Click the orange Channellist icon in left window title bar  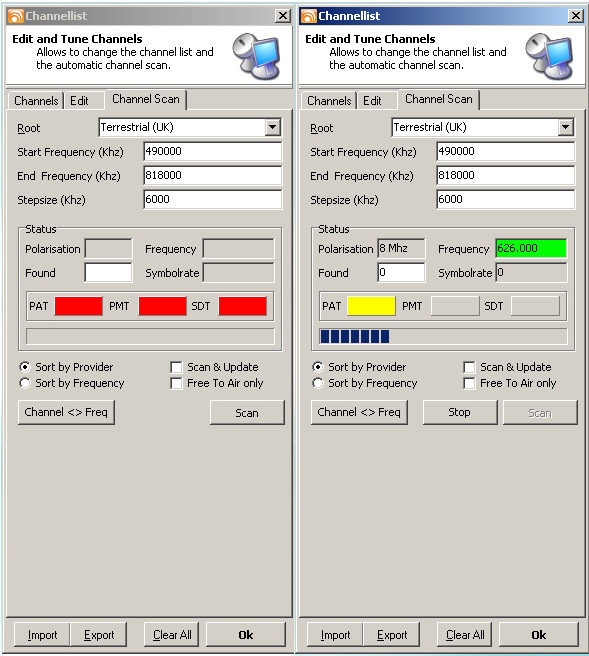pyautogui.click(x=16, y=16)
